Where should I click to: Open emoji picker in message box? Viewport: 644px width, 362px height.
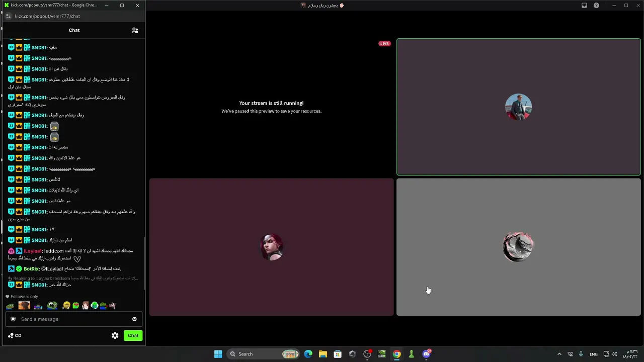click(134, 319)
